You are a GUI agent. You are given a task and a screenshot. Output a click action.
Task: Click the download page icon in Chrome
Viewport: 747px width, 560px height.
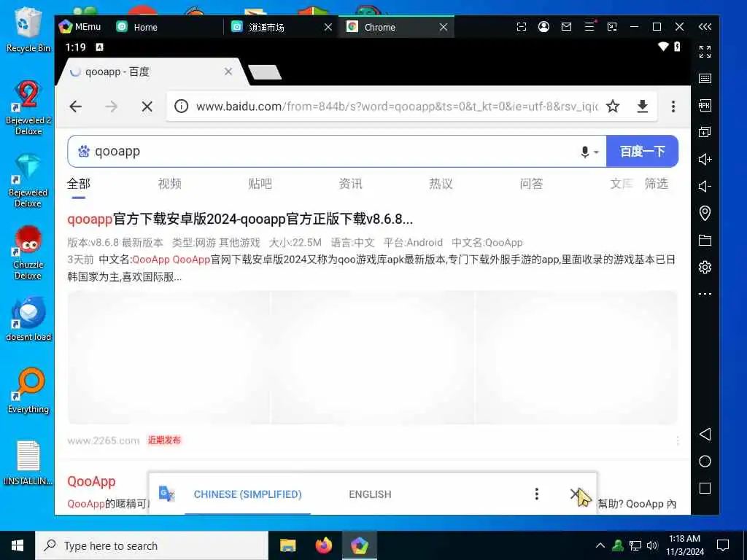point(643,106)
